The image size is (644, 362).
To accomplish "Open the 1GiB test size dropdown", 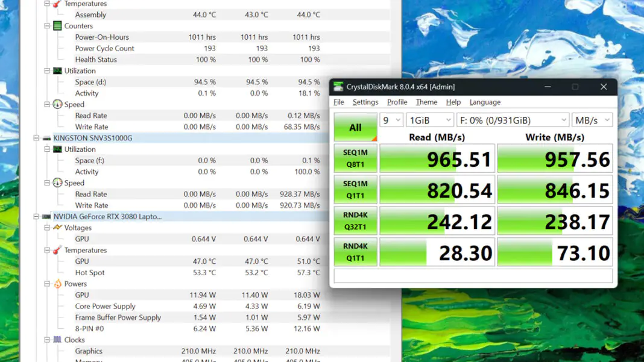I will coord(429,120).
